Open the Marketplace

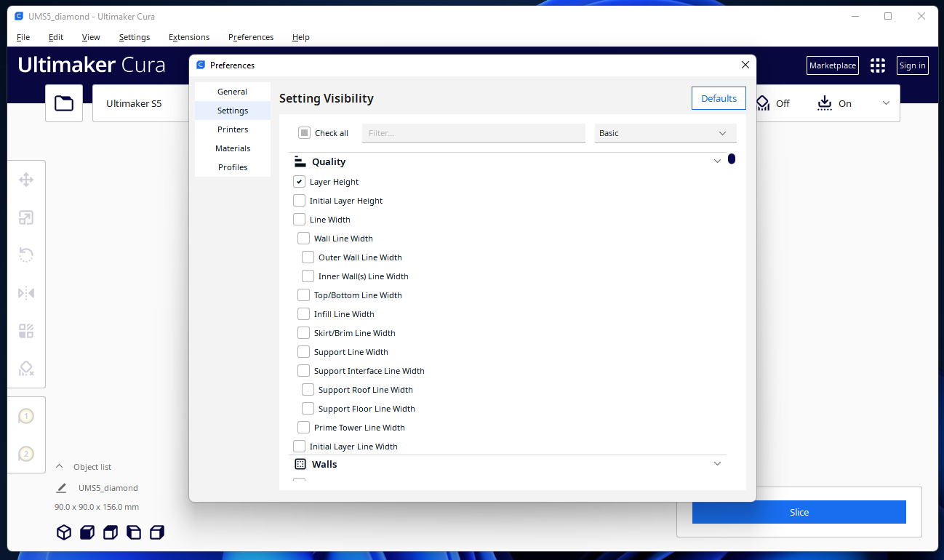pos(833,65)
